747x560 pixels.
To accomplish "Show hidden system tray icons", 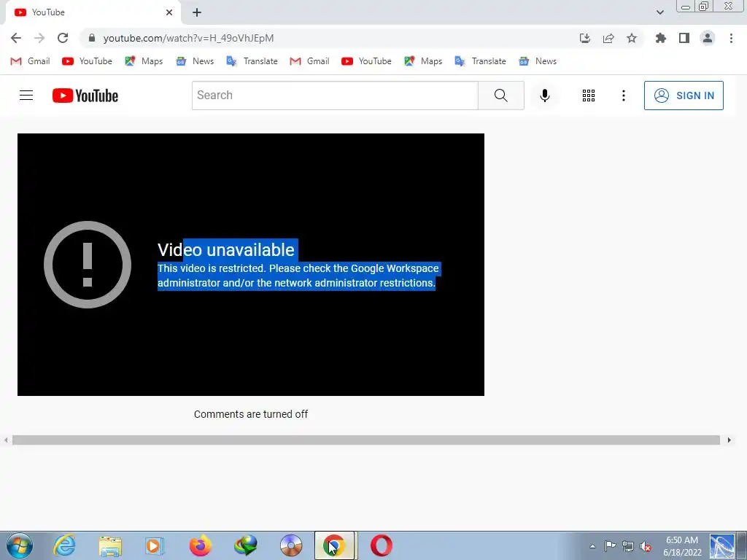I will coord(592,546).
